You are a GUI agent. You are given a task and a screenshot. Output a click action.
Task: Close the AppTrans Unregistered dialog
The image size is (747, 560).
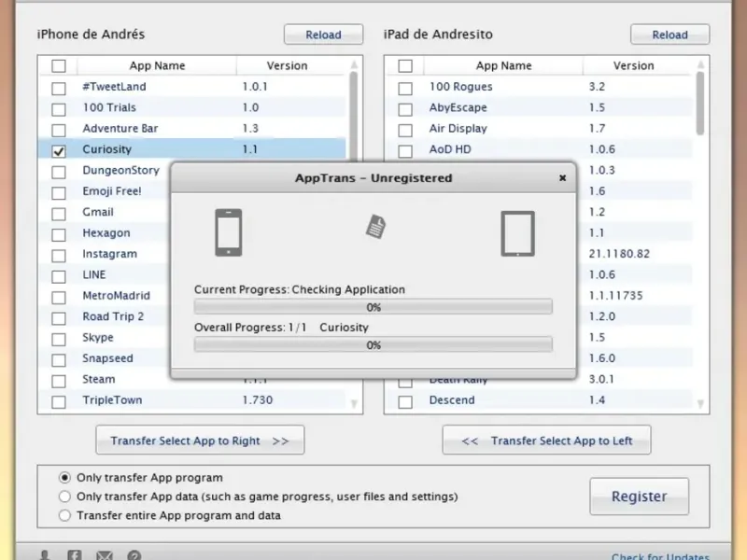coord(563,177)
